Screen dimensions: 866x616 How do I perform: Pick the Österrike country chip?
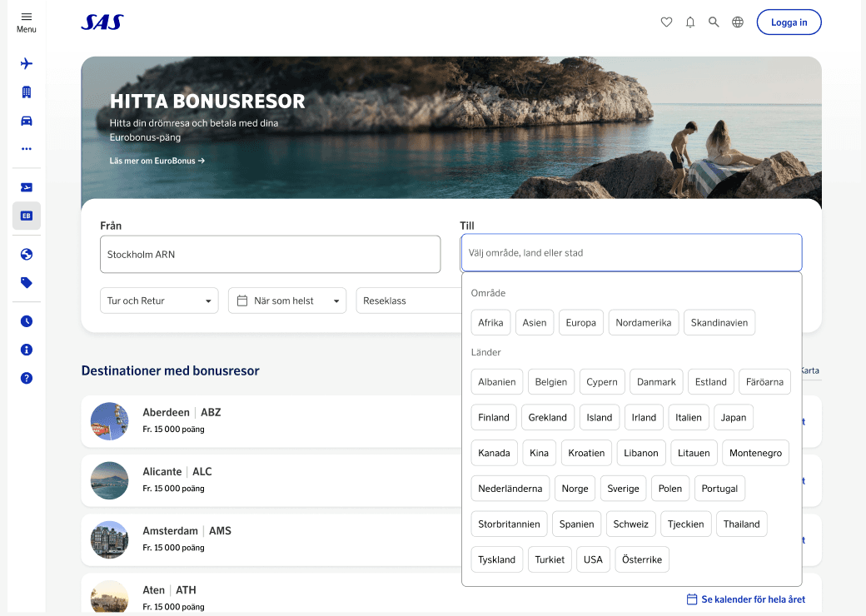[x=642, y=559]
